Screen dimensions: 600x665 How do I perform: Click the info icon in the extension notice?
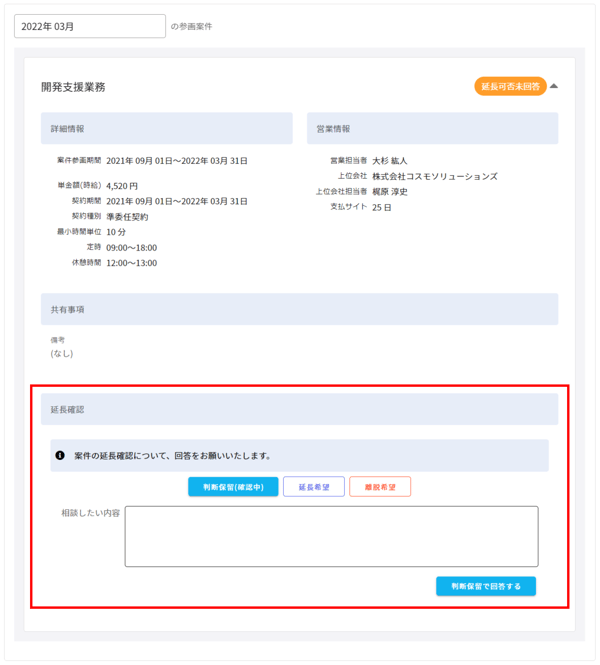[x=61, y=455]
